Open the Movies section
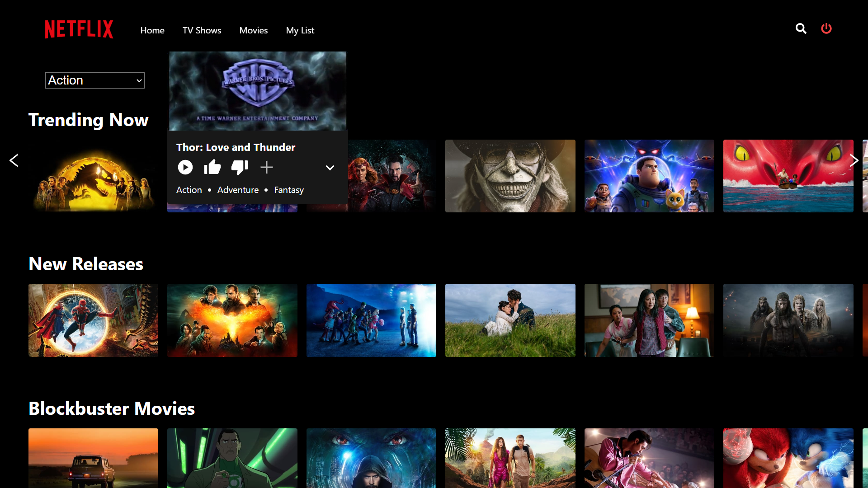Image resolution: width=868 pixels, height=488 pixels. coord(253,30)
